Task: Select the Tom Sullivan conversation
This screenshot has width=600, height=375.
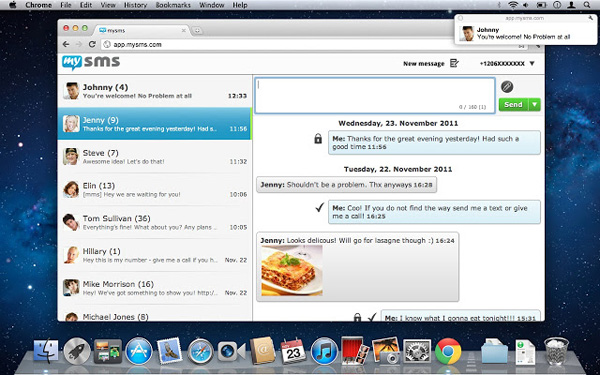Action: pos(155,222)
